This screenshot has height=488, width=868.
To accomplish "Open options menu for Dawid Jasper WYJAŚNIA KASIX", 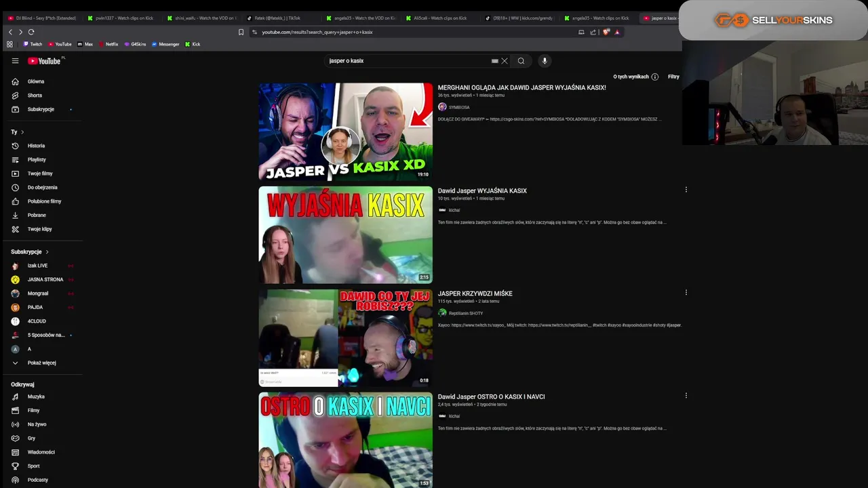I will [686, 190].
